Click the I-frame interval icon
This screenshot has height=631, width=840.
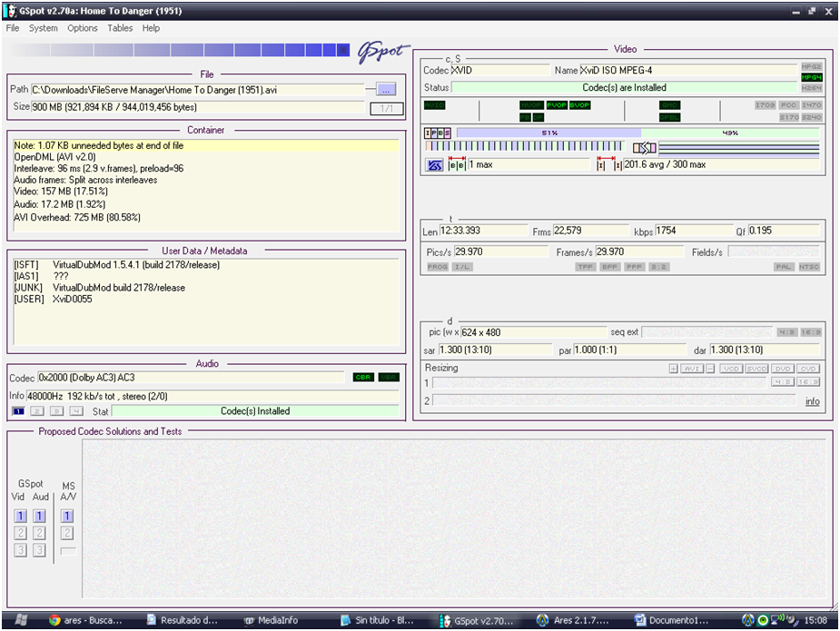point(609,164)
